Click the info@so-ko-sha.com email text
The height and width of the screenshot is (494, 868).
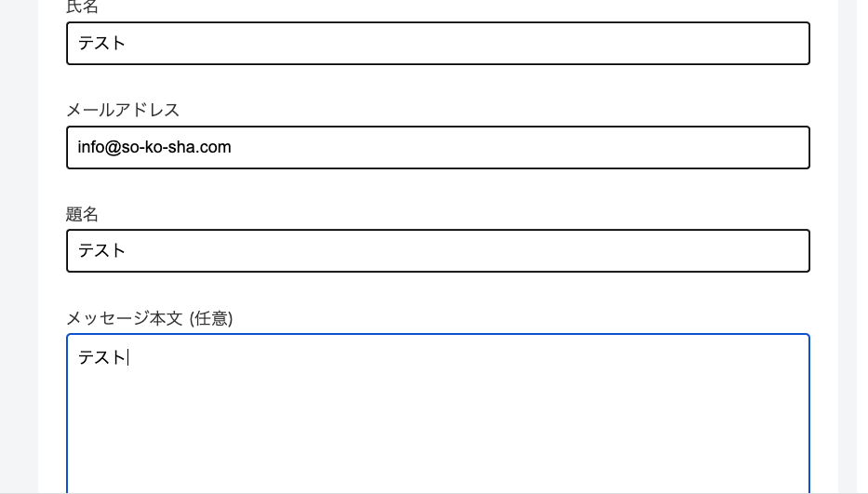[x=154, y=147]
